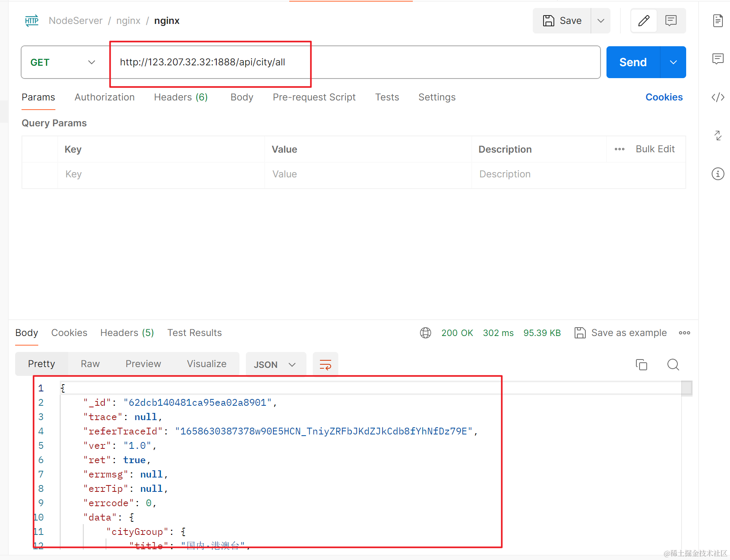This screenshot has height=560, width=730.
Task: Copy the response with copy icon
Action: 642,365
